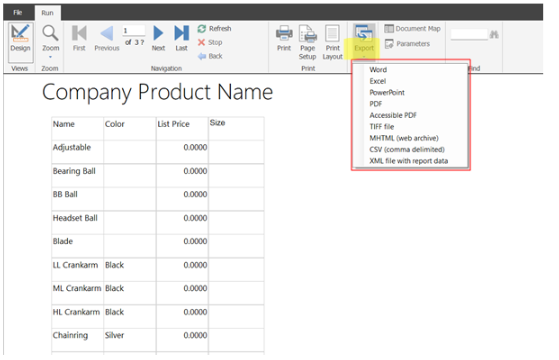Refresh the report

(x=214, y=29)
